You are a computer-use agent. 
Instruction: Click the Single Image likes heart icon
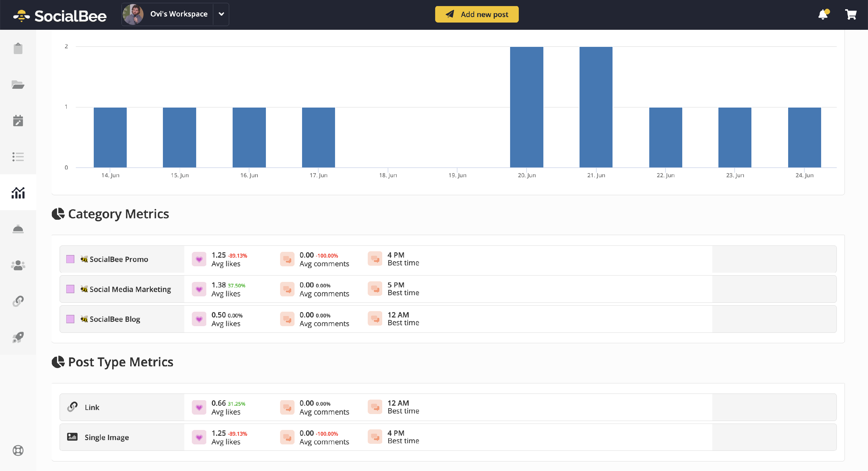coord(199,437)
